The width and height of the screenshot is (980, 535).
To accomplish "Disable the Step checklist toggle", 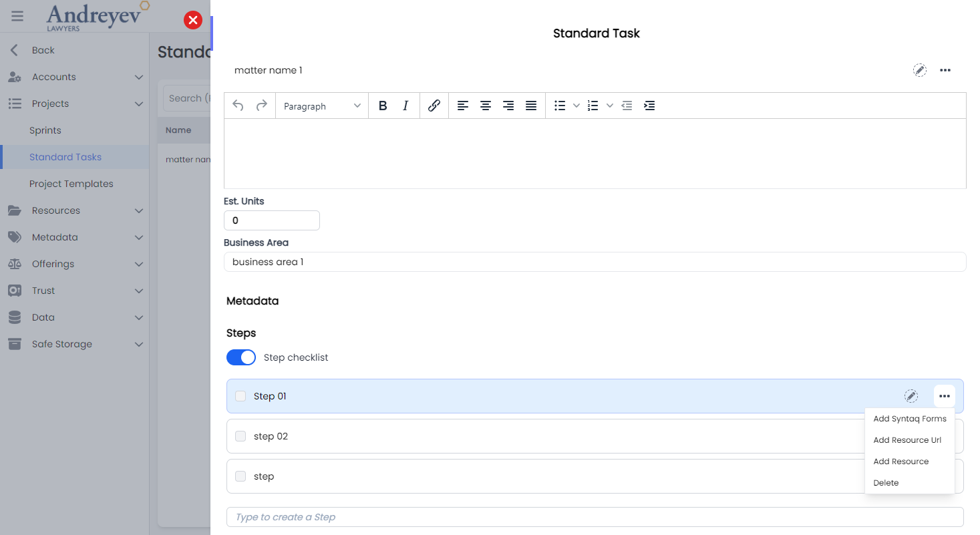I will coord(240,357).
